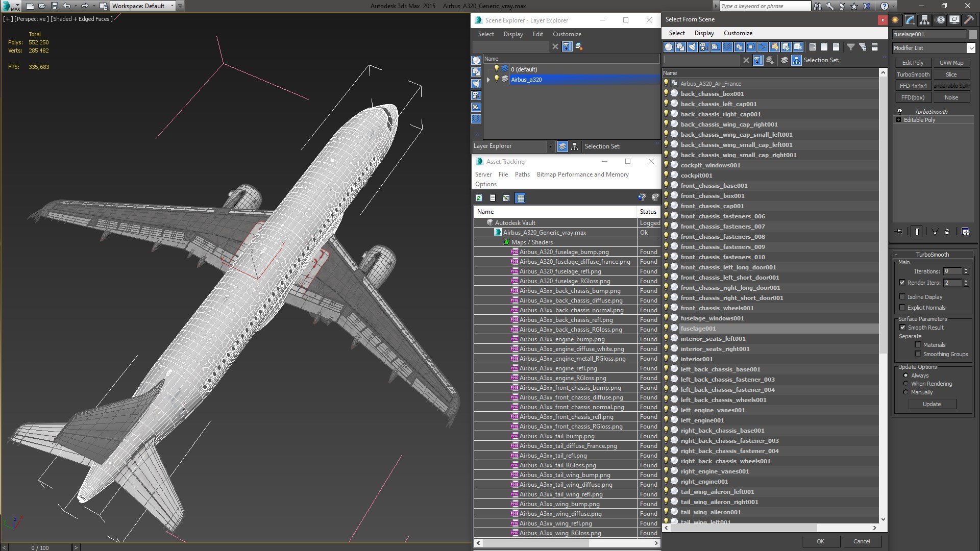Open the Modifier List dropdown
Viewport: 980px width, 551px height.
pyautogui.click(x=971, y=48)
